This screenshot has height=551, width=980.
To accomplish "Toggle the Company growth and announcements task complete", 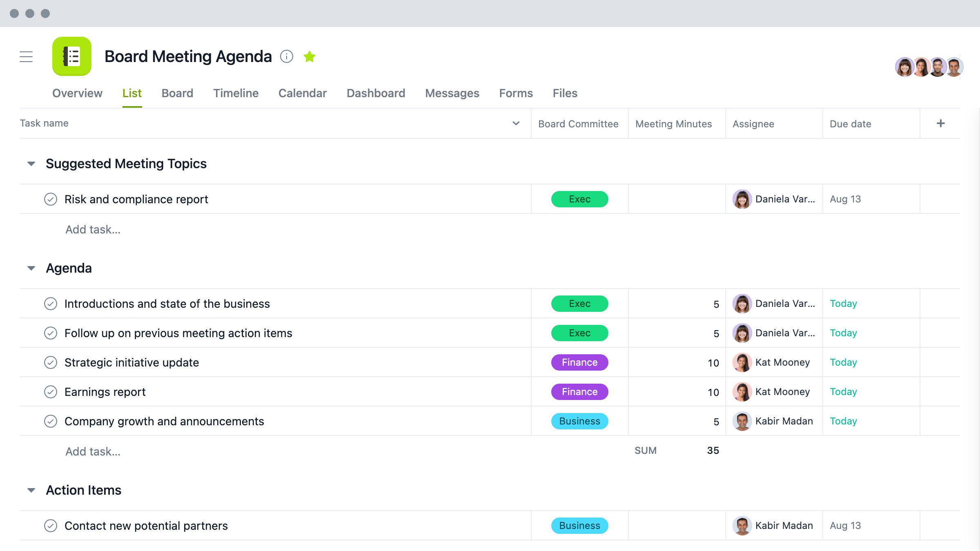I will coord(51,421).
